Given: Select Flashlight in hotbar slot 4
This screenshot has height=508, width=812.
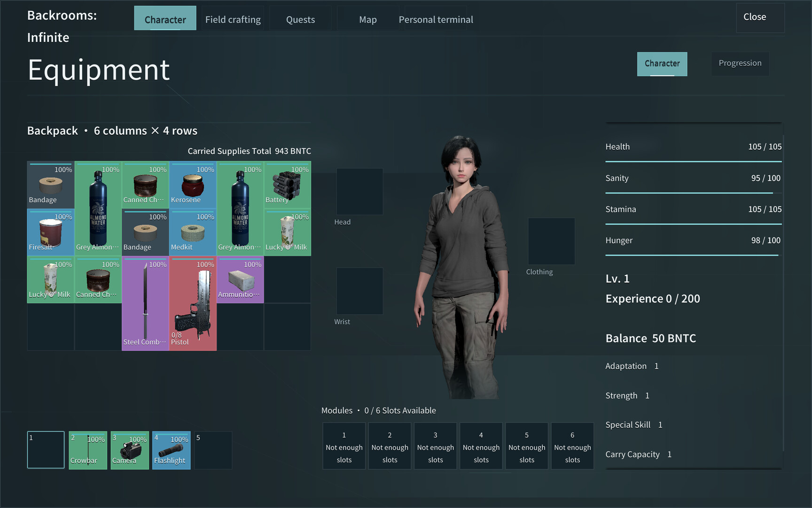Looking at the screenshot, I should 171,450.
